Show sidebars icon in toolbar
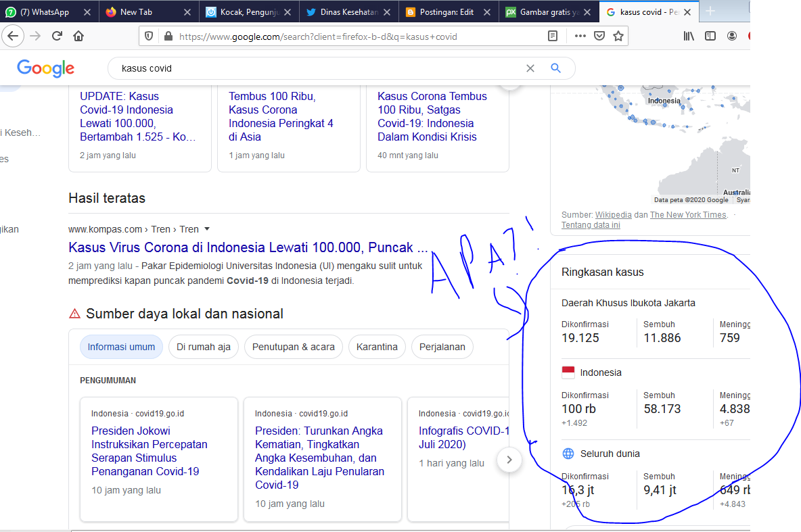The width and height of the screenshot is (801, 532). point(710,36)
